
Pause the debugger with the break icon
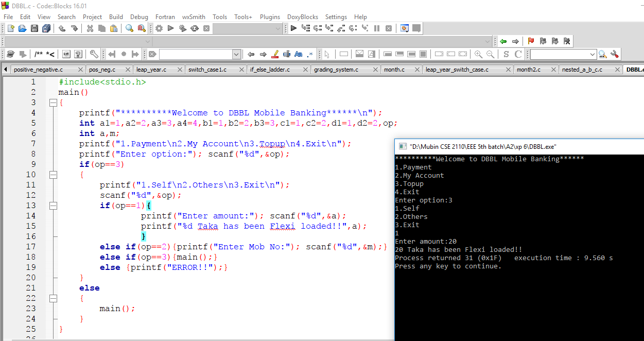click(377, 28)
